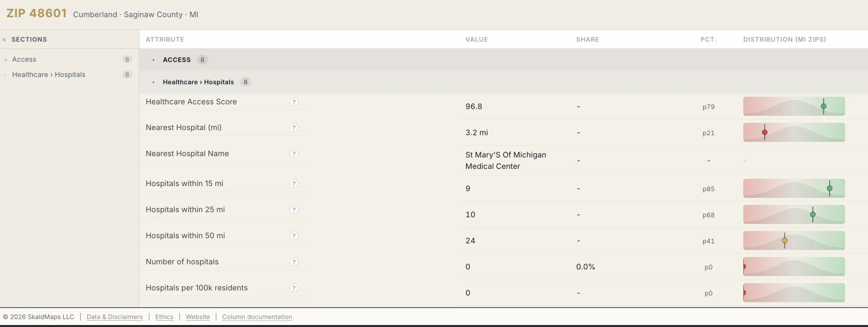Open the Data & Disclaimers link
Image resolution: width=868 pixels, height=327 pixels.
[x=114, y=317]
